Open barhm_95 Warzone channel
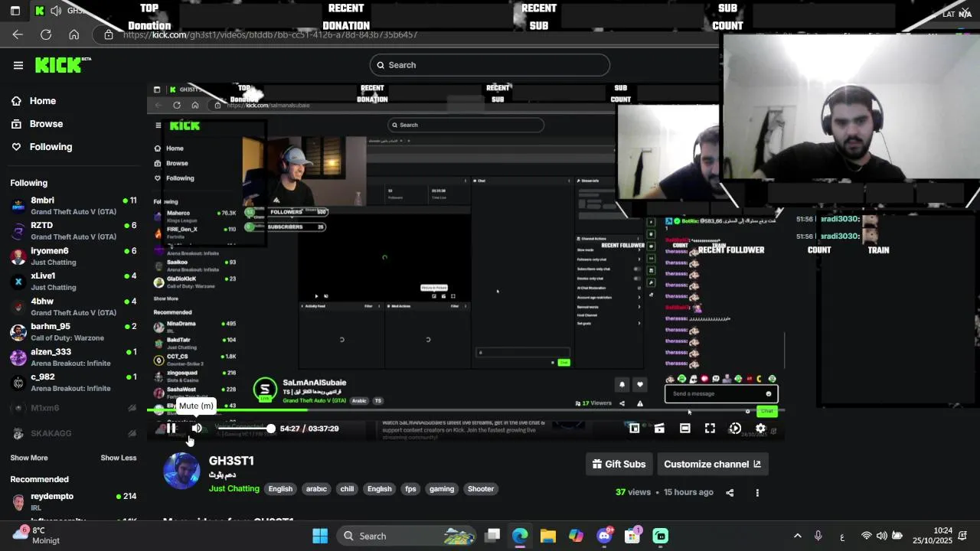The width and height of the screenshot is (980, 551). click(73, 332)
